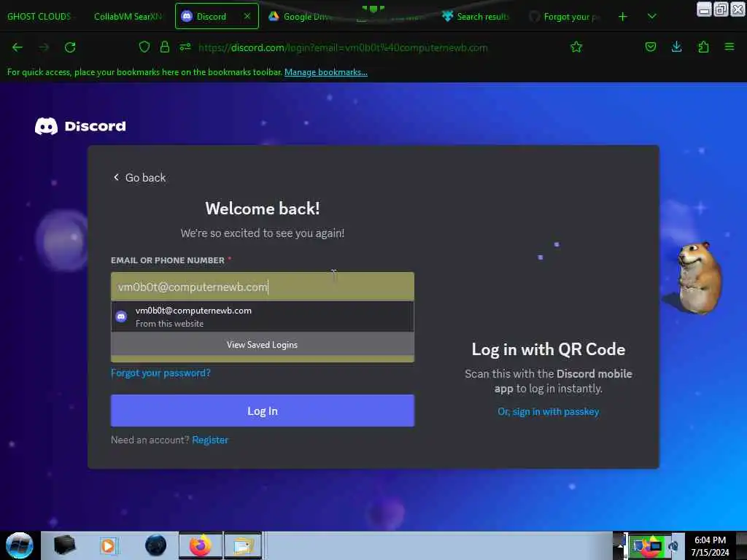Open the Windows Start orb
Screen dimensions: 747x560
coord(20,545)
